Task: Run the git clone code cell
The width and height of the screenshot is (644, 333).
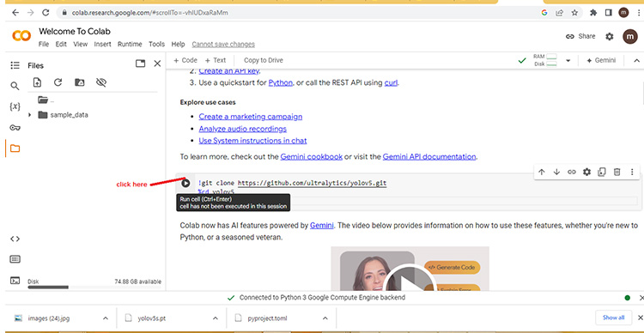Action: (185, 183)
